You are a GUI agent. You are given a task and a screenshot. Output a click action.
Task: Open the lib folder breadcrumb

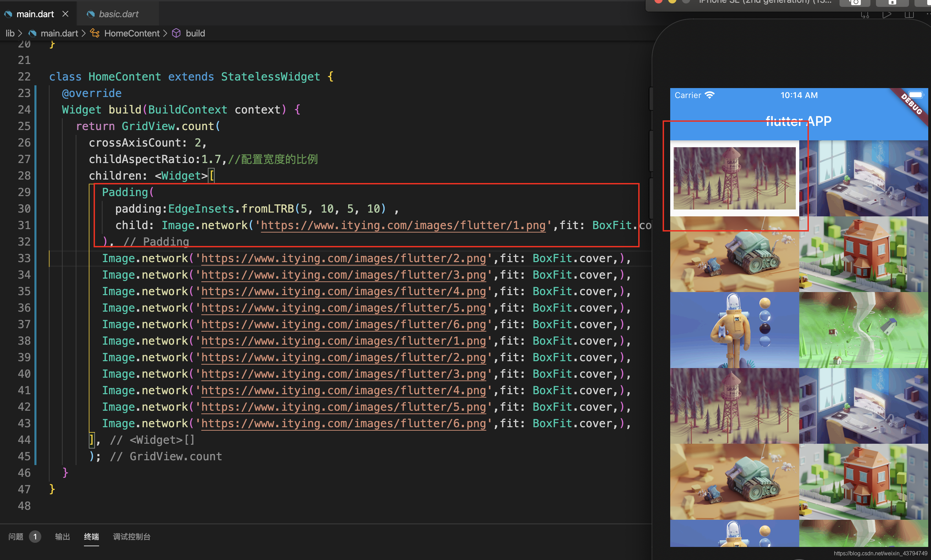(10, 34)
